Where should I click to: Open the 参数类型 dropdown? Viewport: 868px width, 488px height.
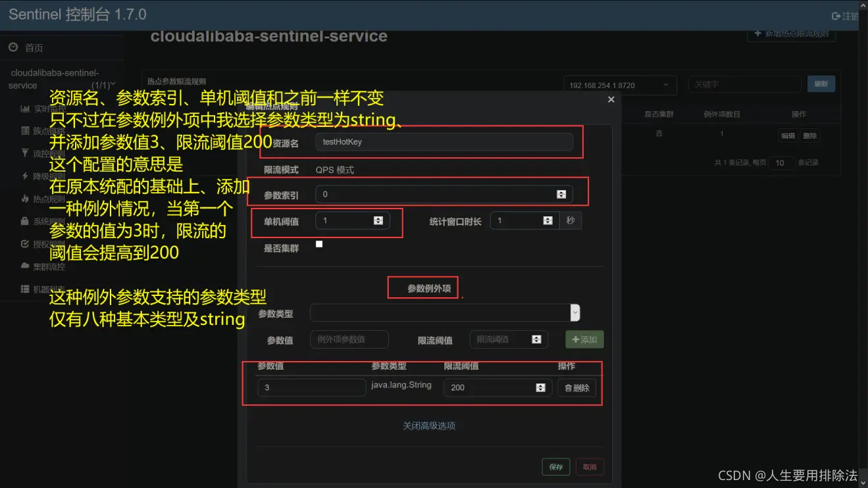coord(445,312)
